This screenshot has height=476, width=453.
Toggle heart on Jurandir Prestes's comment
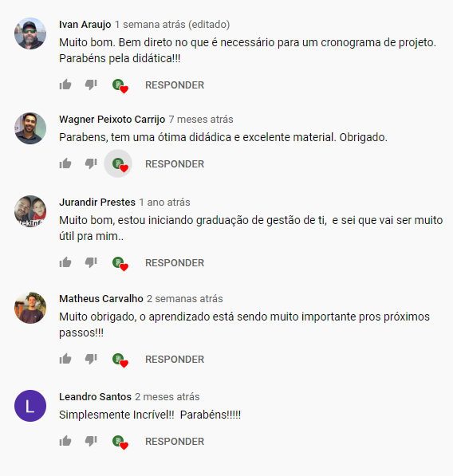click(x=120, y=263)
